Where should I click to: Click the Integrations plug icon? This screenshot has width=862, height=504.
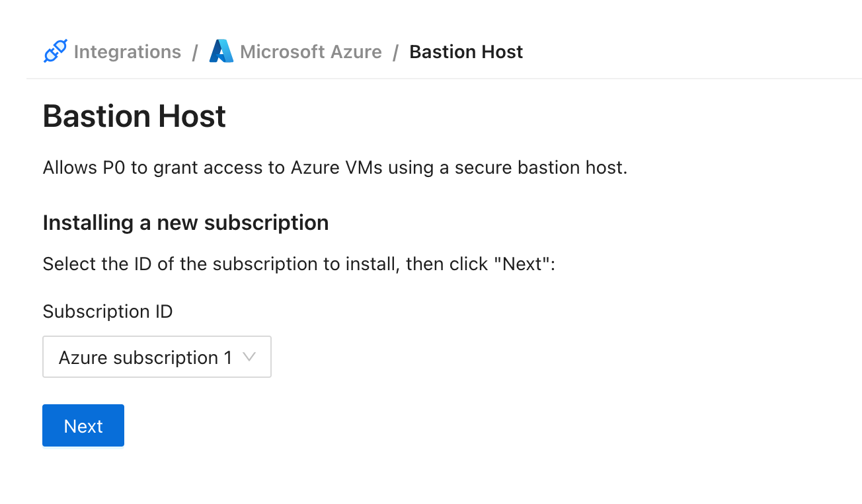[56, 52]
